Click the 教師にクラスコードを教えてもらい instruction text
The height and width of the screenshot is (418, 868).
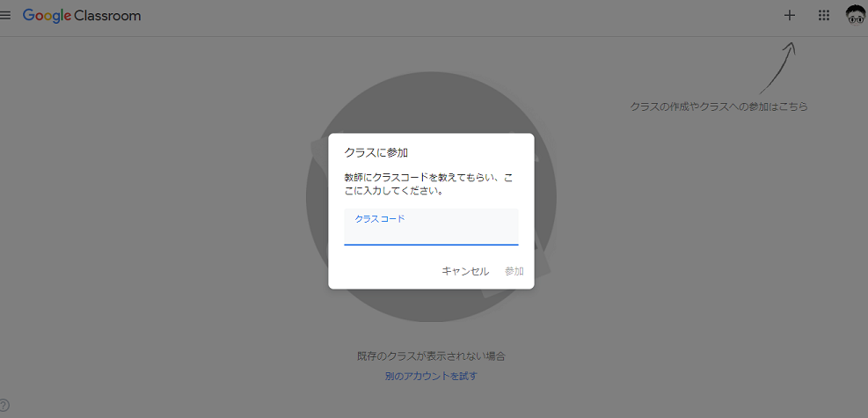click(428, 185)
